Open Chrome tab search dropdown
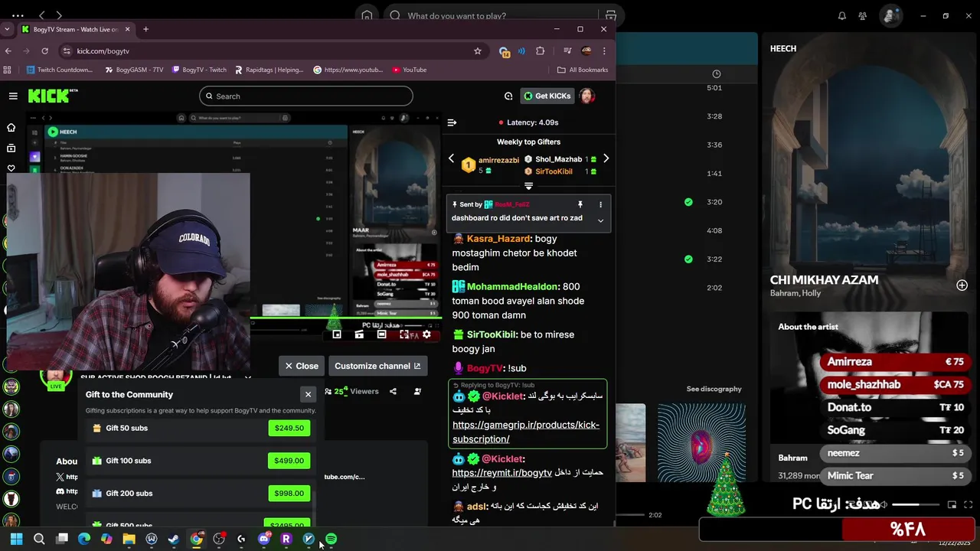Viewport: 980px width, 551px height. [x=8, y=29]
